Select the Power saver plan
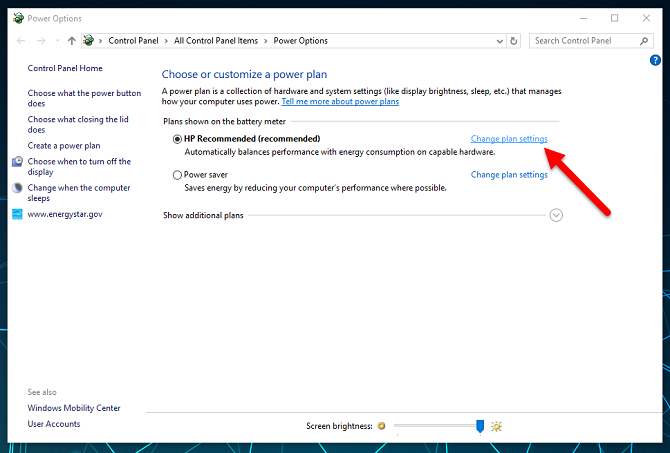Image resolution: width=670 pixels, height=453 pixels. (177, 174)
